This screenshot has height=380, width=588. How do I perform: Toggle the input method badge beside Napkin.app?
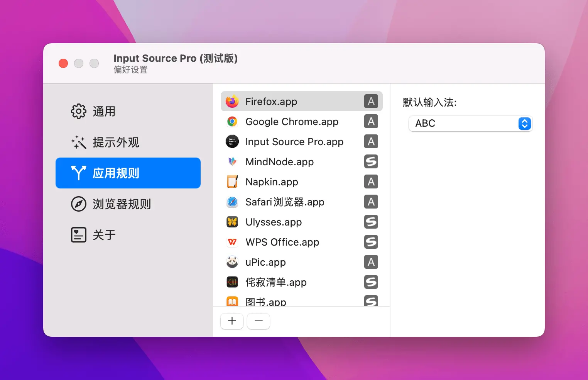point(371,182)
